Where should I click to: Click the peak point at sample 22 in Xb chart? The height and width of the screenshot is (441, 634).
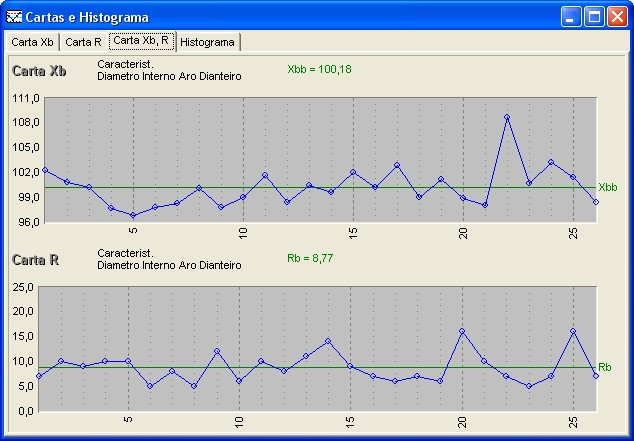(507, 117)
